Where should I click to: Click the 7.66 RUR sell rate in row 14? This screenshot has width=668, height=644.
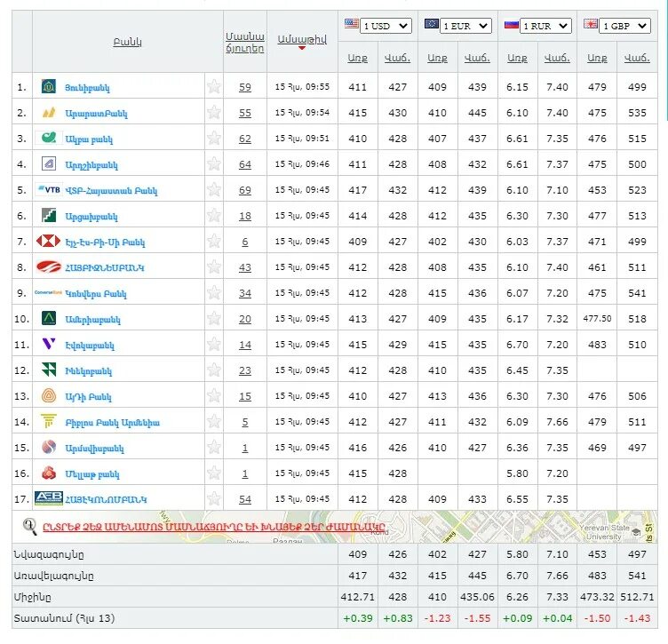coord(557,422)
